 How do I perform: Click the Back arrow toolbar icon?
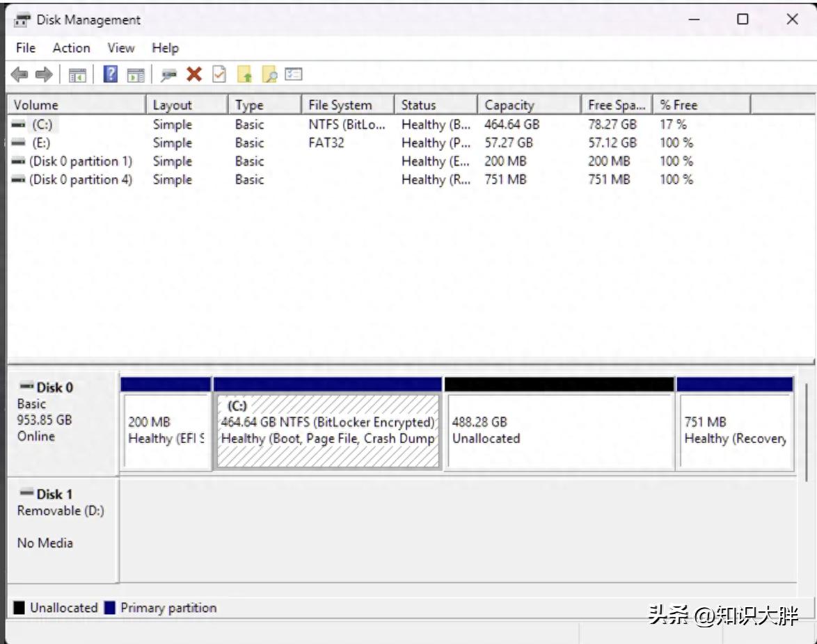click(x=19, y=75)
